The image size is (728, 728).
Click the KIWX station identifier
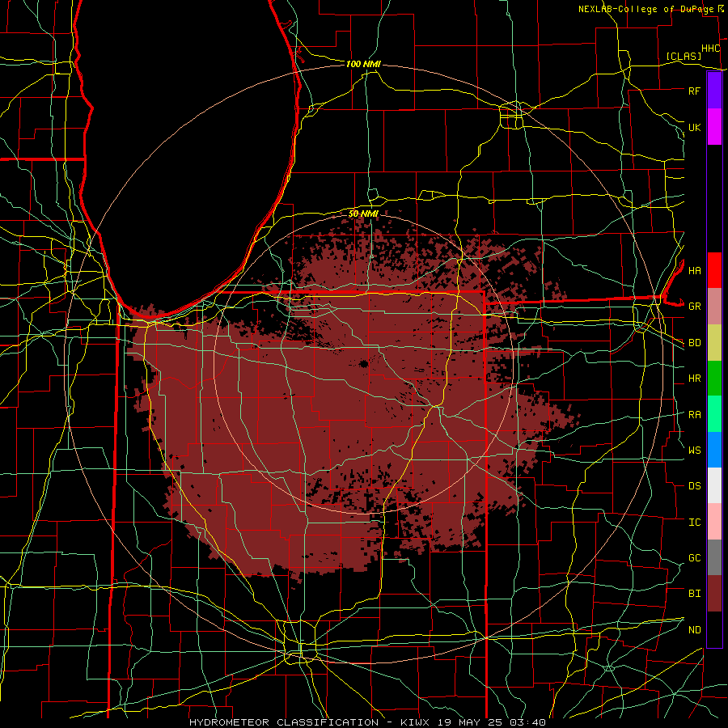coord(414,722)
